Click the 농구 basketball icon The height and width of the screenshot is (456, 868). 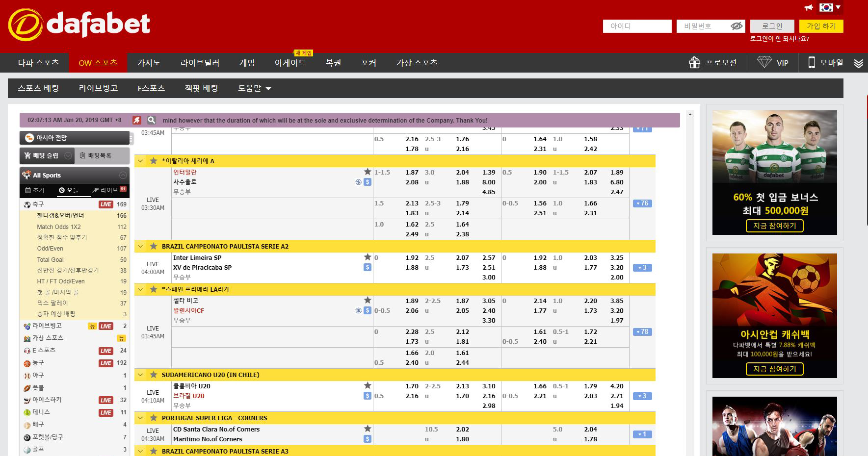27,363
